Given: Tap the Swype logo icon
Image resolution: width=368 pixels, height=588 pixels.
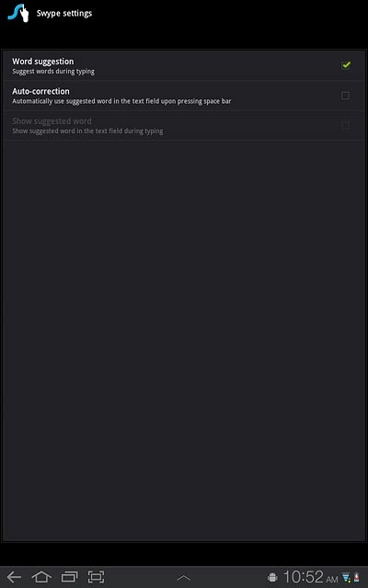Looking at the screenshot, I should coord(18,14).
